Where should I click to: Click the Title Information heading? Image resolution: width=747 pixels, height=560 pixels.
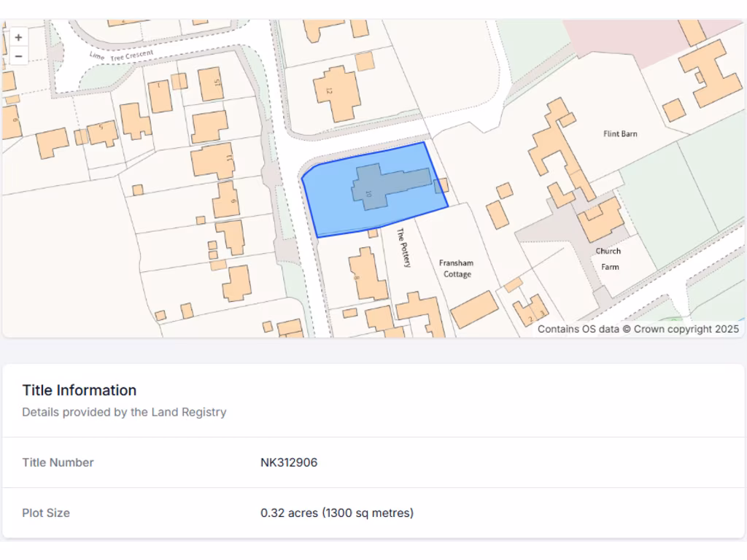pyautogui.click(x=79, y=390)
